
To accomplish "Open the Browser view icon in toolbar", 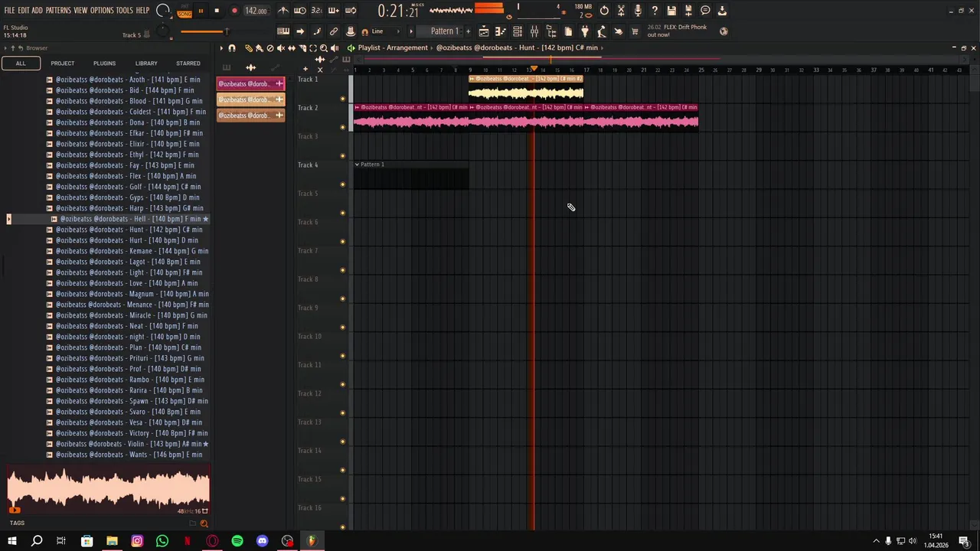I will click(551, 31).
